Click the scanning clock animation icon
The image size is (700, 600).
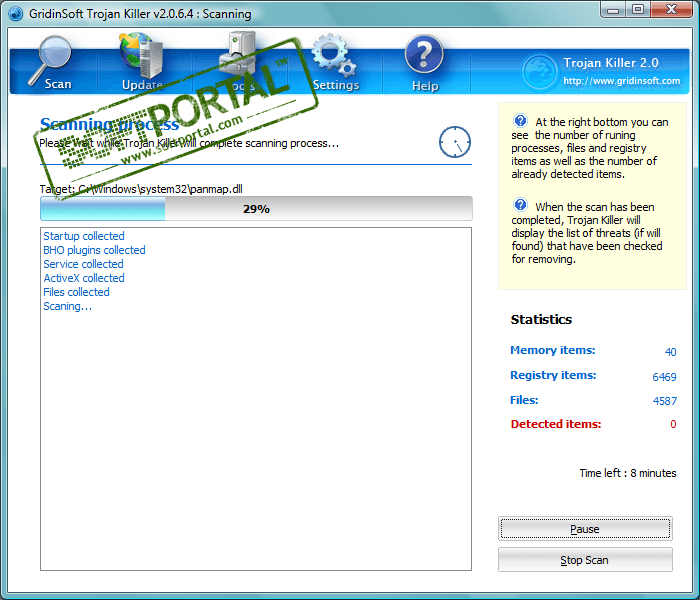pos(454,142)
